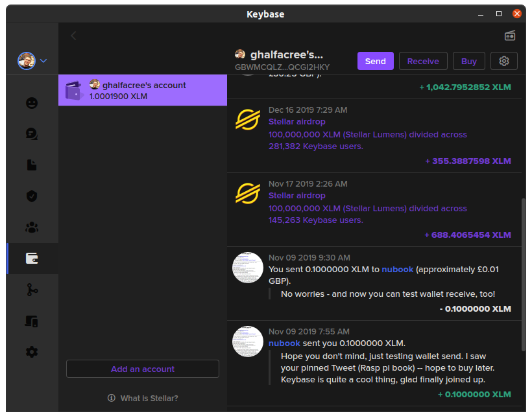Open wallet account settings gear button

click(x=503, y=61)
